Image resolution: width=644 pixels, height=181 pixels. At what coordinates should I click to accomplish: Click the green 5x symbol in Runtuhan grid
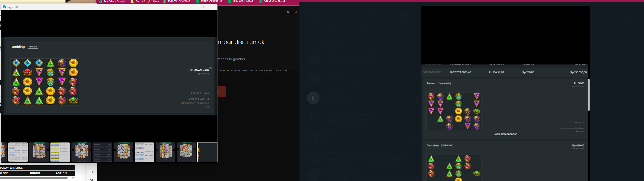pos(477,173)
